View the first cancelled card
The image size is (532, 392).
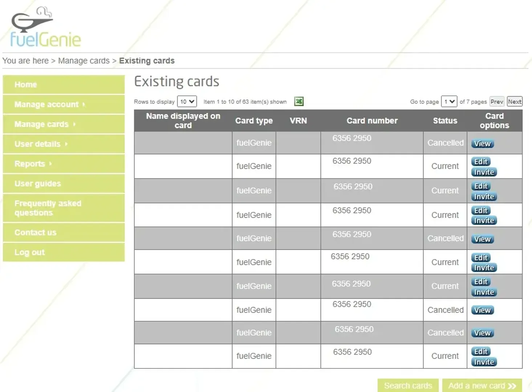click(x=482, y=144)
